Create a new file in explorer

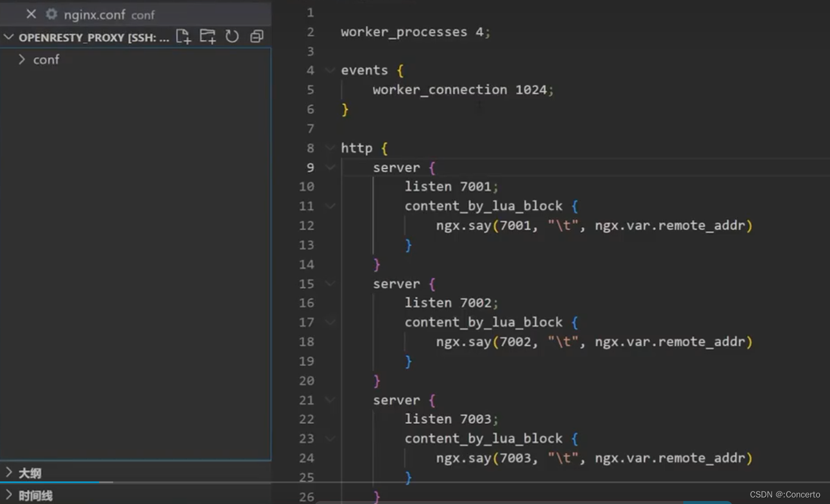[184, 36]
